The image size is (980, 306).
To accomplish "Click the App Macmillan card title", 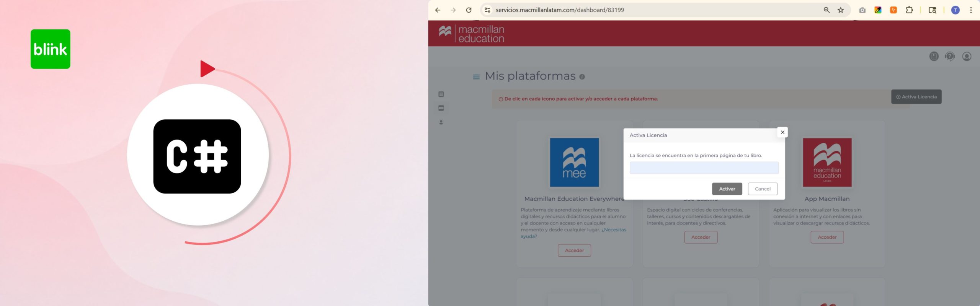I will pyautogui.click(x=827, y=199).
